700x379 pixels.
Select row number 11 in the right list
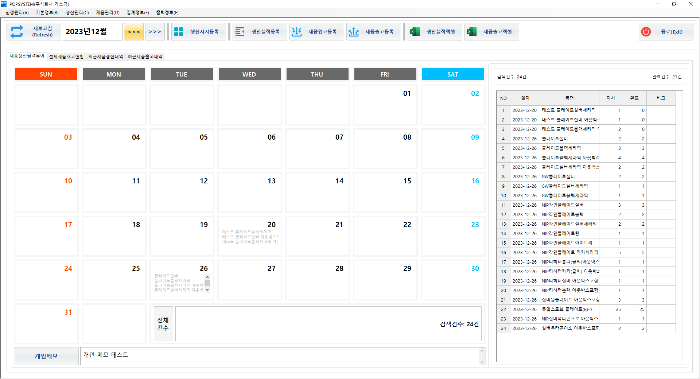pyautogui.click(x=586, y=205)
